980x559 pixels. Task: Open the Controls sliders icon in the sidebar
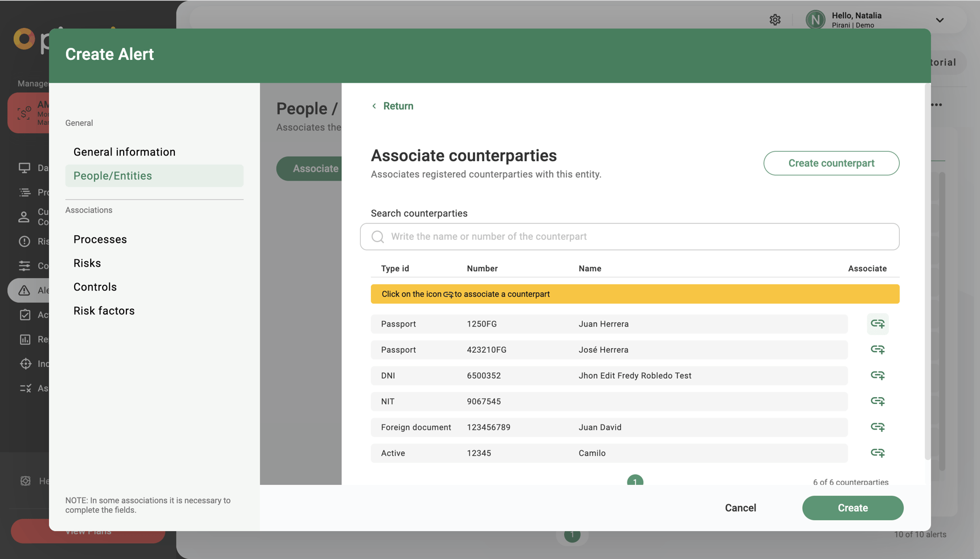[24, 266]
